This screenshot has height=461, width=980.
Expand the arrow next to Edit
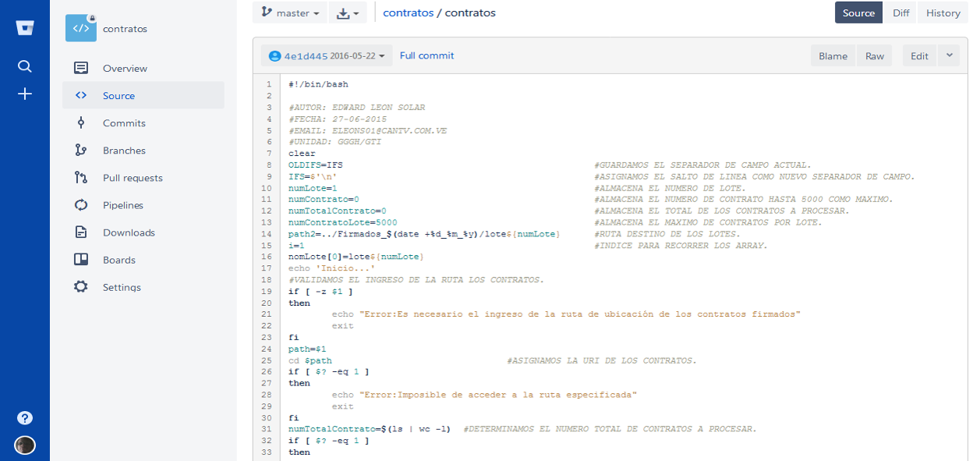coord(949,55)
